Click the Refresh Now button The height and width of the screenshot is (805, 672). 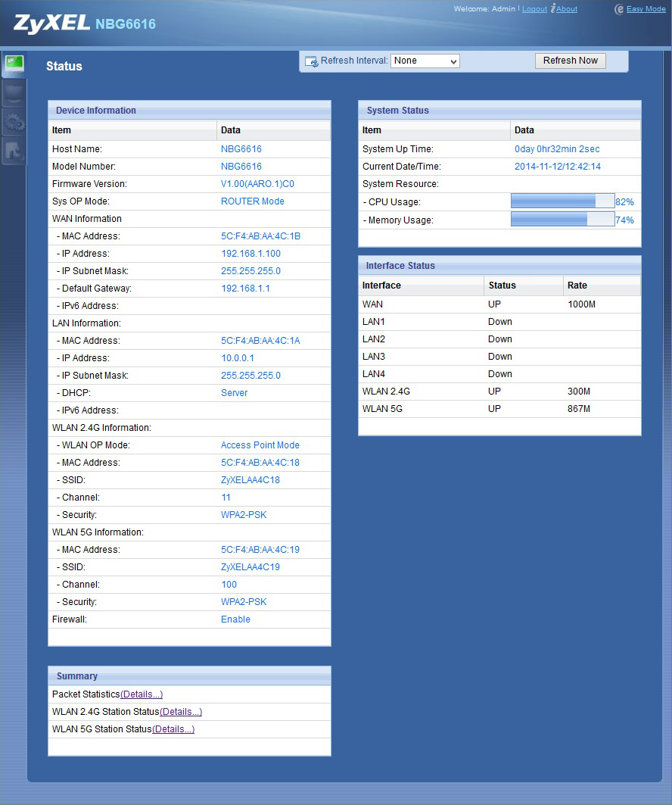(571, 61)
